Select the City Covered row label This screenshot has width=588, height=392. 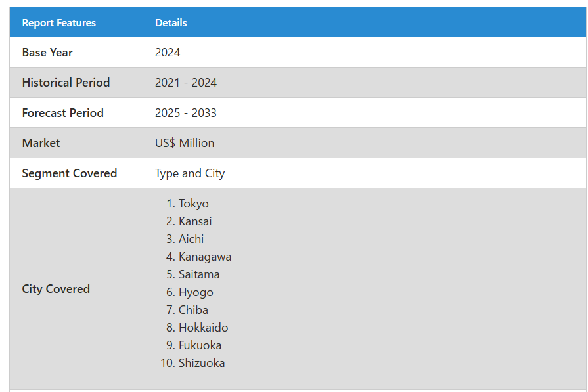(x=56, y=289)
